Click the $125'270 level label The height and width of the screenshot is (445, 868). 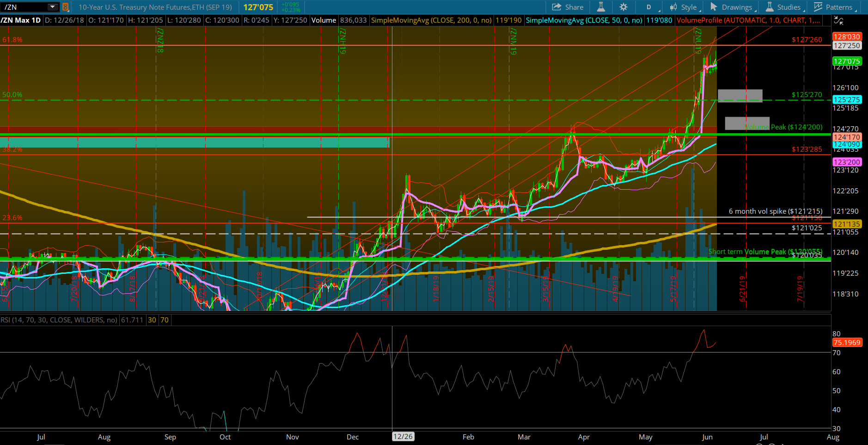(807, 95)
